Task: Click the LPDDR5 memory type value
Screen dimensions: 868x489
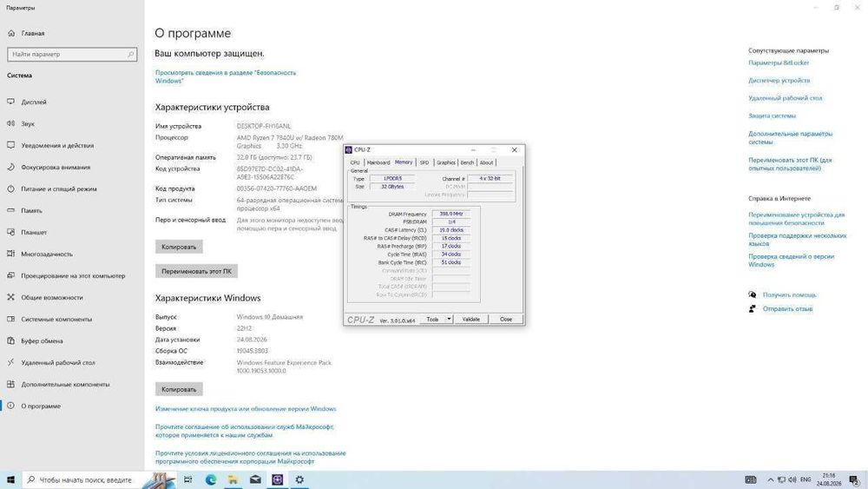Action: 392,178
